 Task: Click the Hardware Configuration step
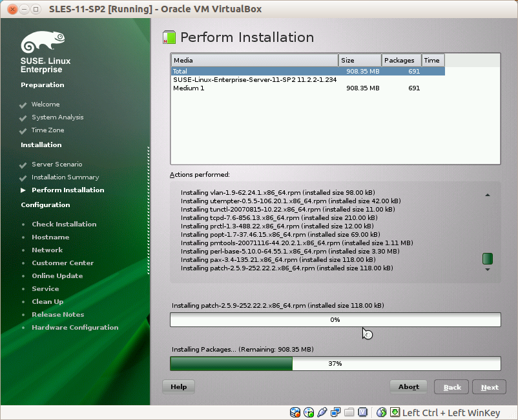(75, 327)
